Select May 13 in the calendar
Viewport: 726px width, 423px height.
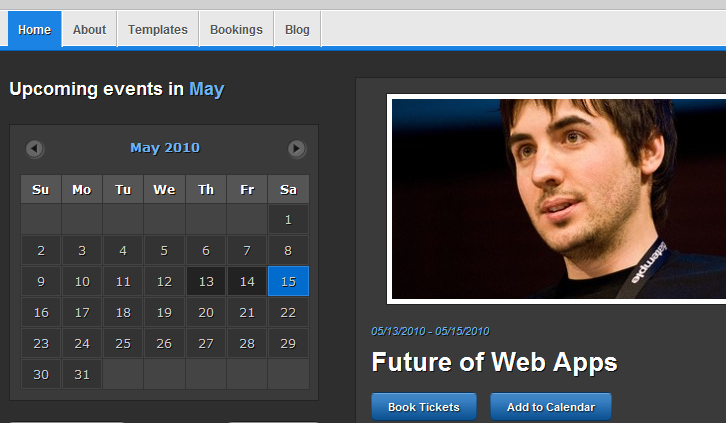pos(206,281)
